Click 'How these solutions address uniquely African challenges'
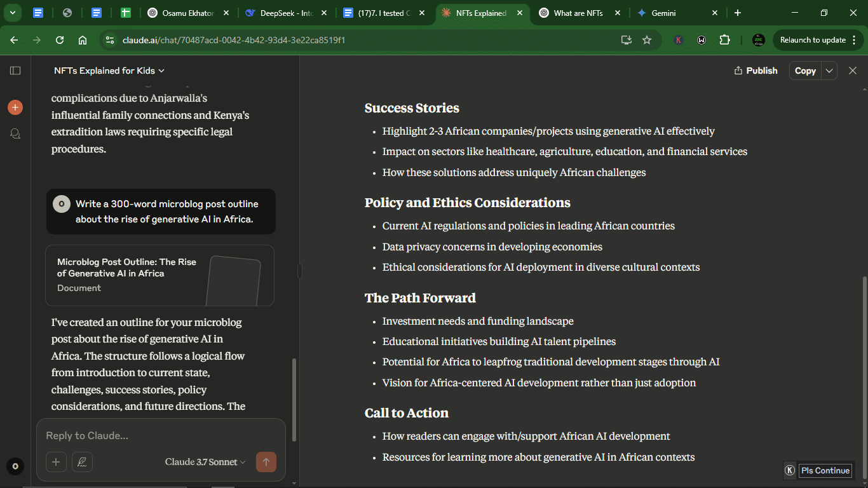 click(x=514, y=173)
